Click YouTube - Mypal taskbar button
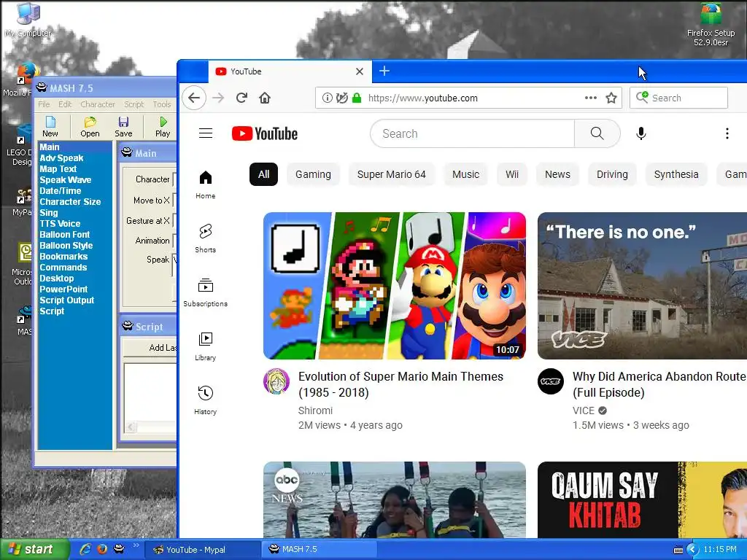 pyautogui.click(x=202, y=550)
